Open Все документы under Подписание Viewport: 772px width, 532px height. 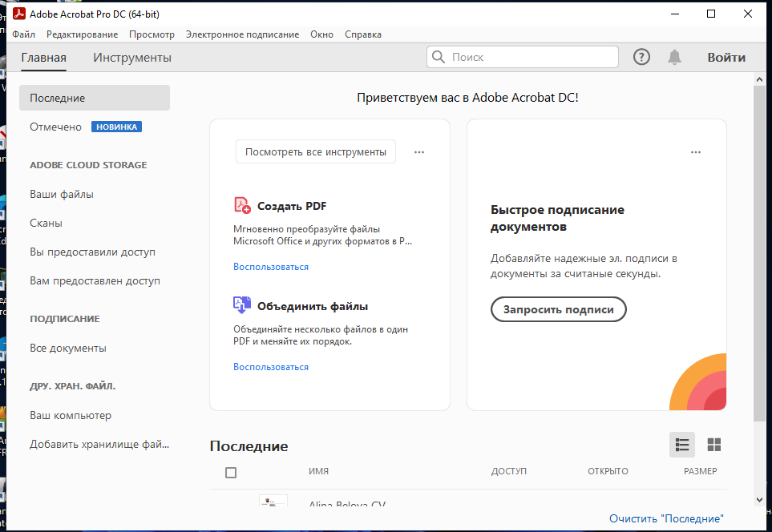[68, 348]
